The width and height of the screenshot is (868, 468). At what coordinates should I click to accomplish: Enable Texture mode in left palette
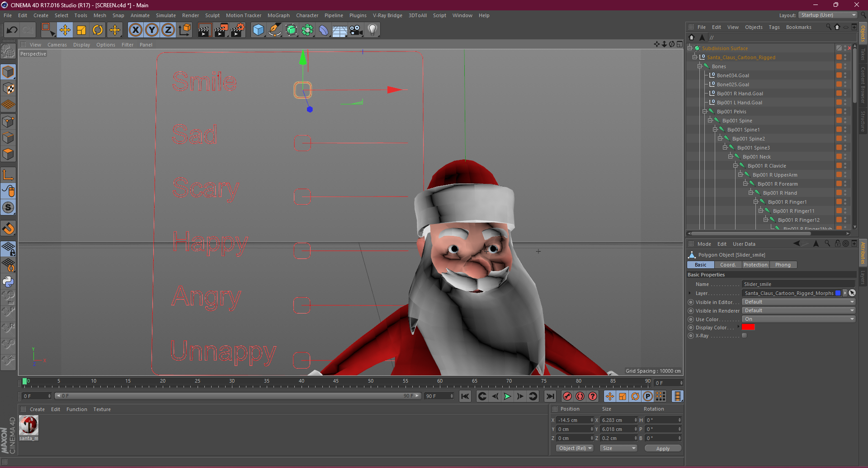[8, 89]
